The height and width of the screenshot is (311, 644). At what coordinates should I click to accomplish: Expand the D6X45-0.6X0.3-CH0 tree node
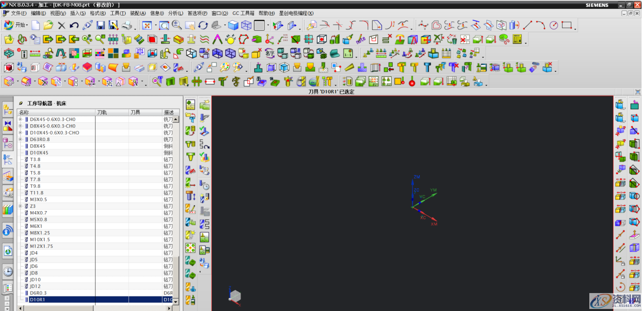pos(20,119)
